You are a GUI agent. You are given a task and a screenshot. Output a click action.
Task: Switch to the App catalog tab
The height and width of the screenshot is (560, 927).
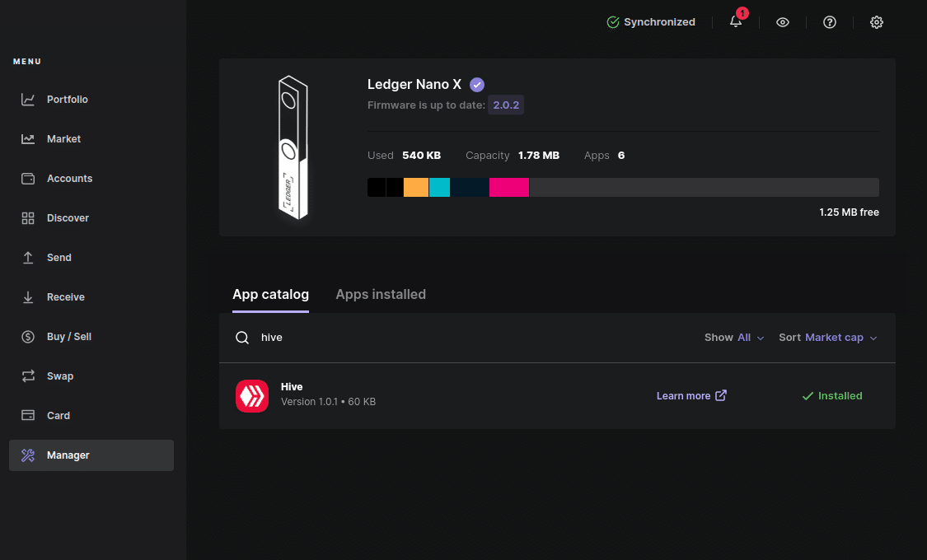(x=270, y=294)
